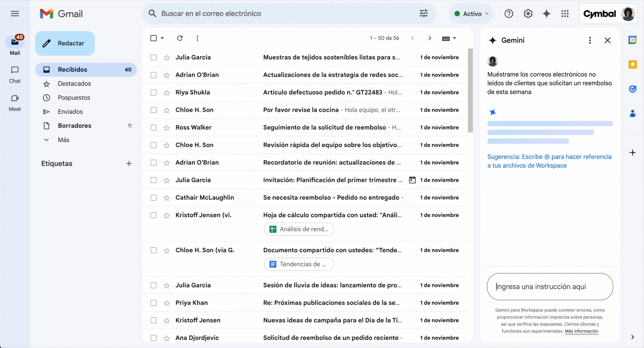Toggle the Gemini sparkle icon in header
Image resolution: width=644 pixels, height=348 pixels.
tap(546, 14)
